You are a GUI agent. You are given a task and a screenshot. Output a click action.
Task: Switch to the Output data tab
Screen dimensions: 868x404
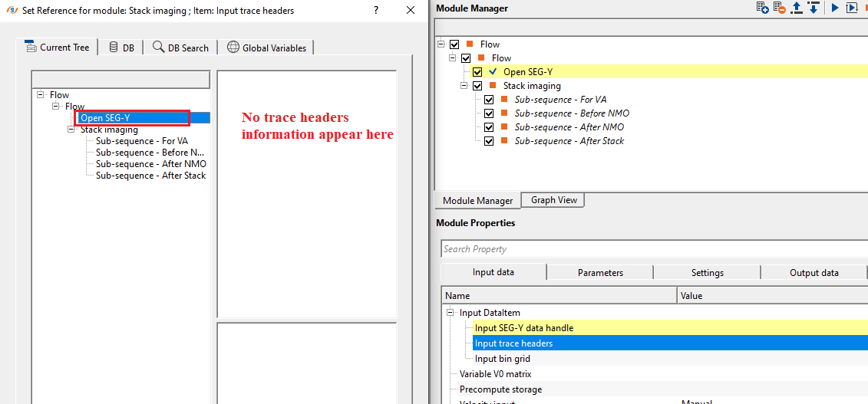click(814, 273)
